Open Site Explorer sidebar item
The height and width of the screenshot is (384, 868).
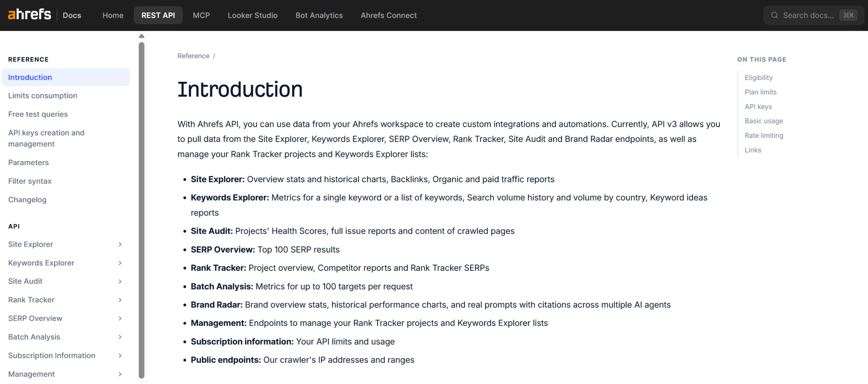point(31,245)
